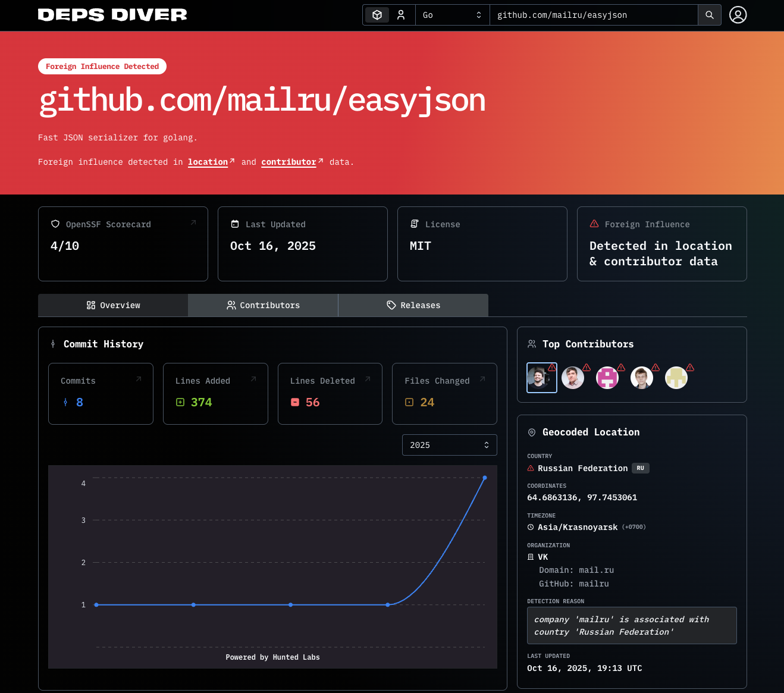
Task: Enable package search mode with the cube toggle
Action: click(377, 15)
